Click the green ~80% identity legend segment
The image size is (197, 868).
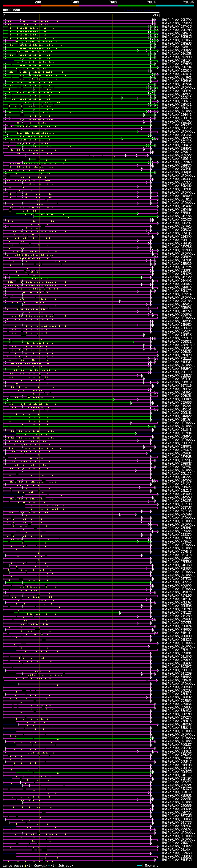(137, 6)
